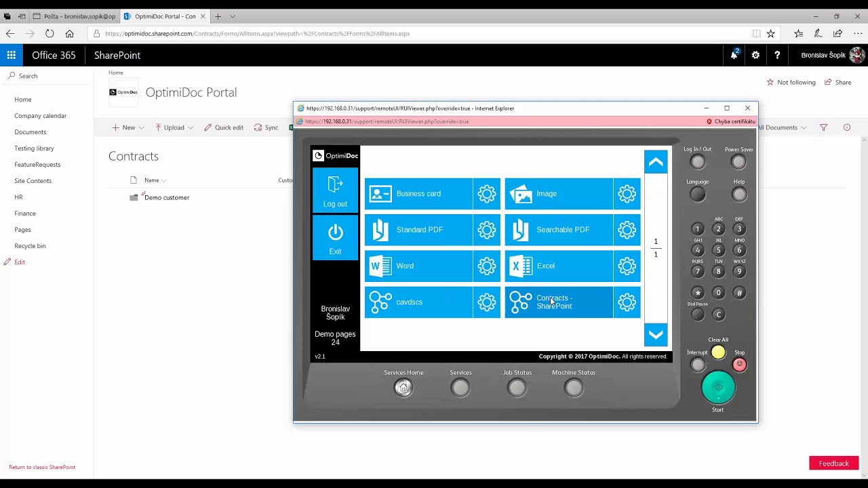This screenshot has height=488, width=868.
Task: Open settings gear for Image workflow
Action: (x=627, y=194)
